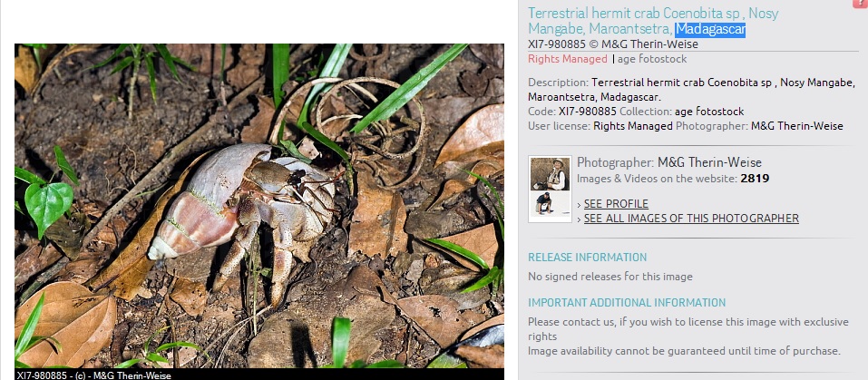
Task: Open SEE ALL IMAGES OF THIS PHOTOGRAPHER
Action: (x=691, y=218)
